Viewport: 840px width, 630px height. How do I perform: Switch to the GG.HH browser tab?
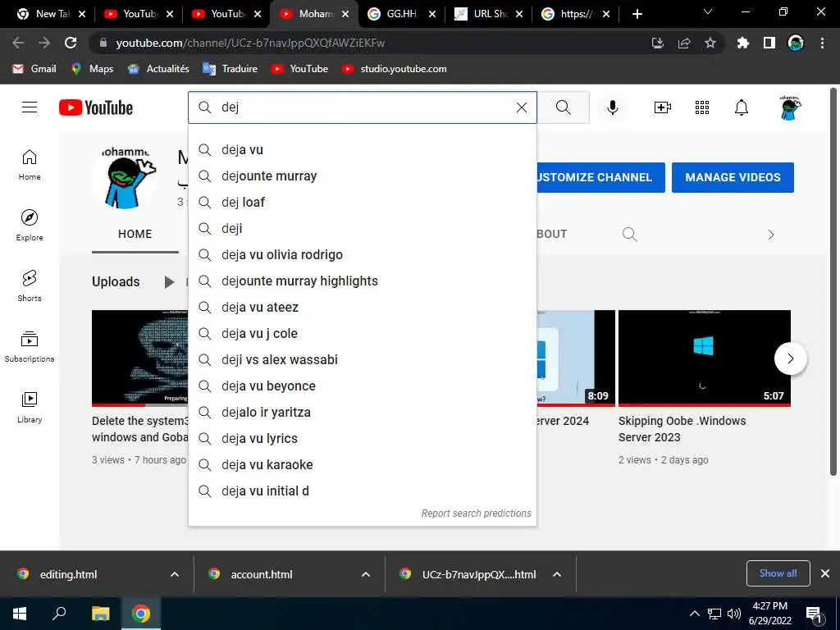coord(400,14)
